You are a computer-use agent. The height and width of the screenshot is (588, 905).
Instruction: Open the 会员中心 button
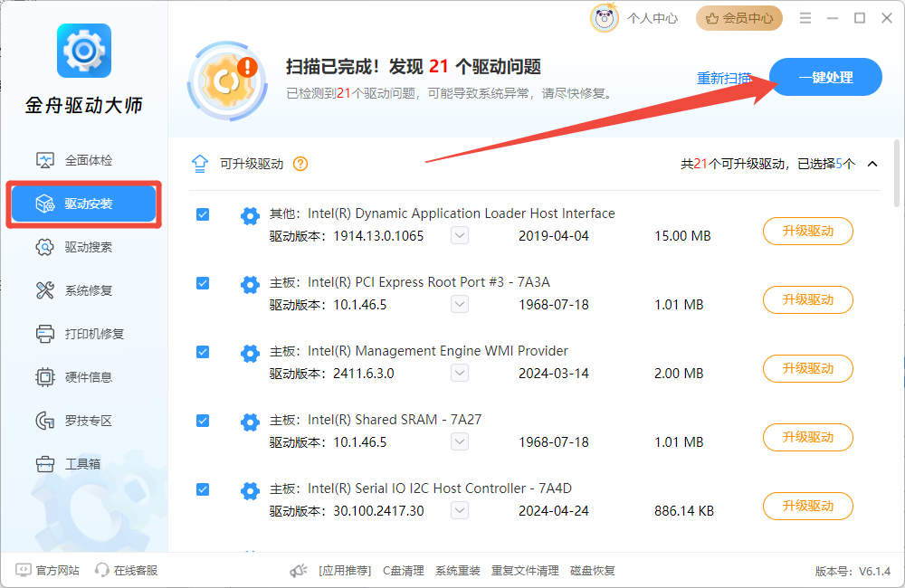tap(739, 18)
